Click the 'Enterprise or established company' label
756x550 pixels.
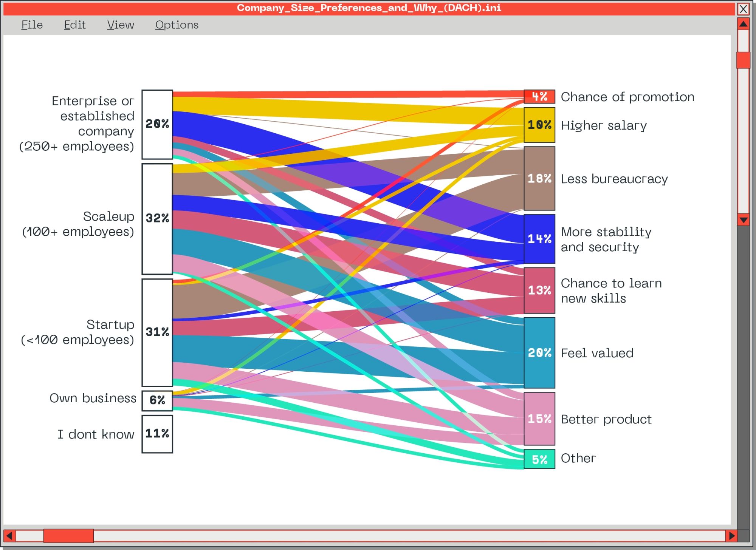(x=77, y=124)
